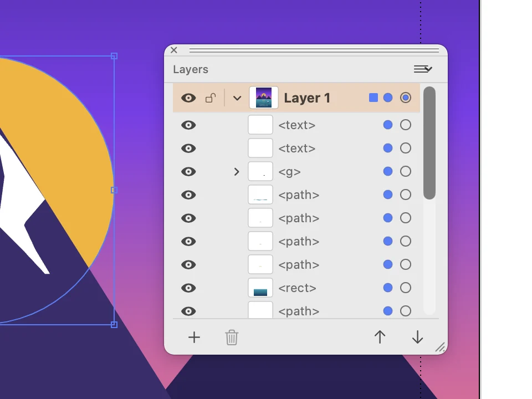Click the Layers panel vertical scrollbar thumb
This screenshot has height=399, width=532.
click(x=429, y=143)
